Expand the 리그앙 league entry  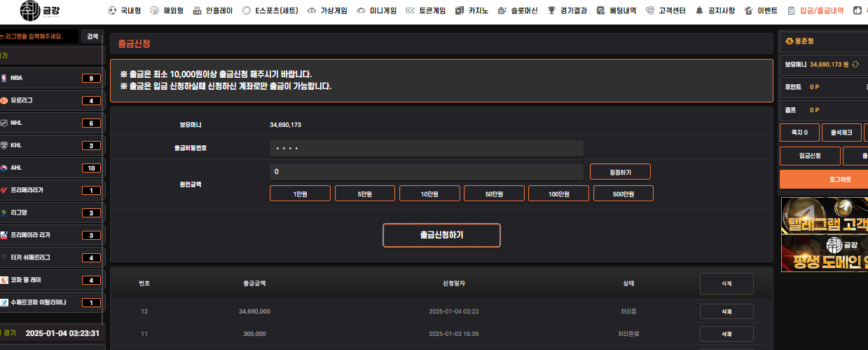point(53,213)
